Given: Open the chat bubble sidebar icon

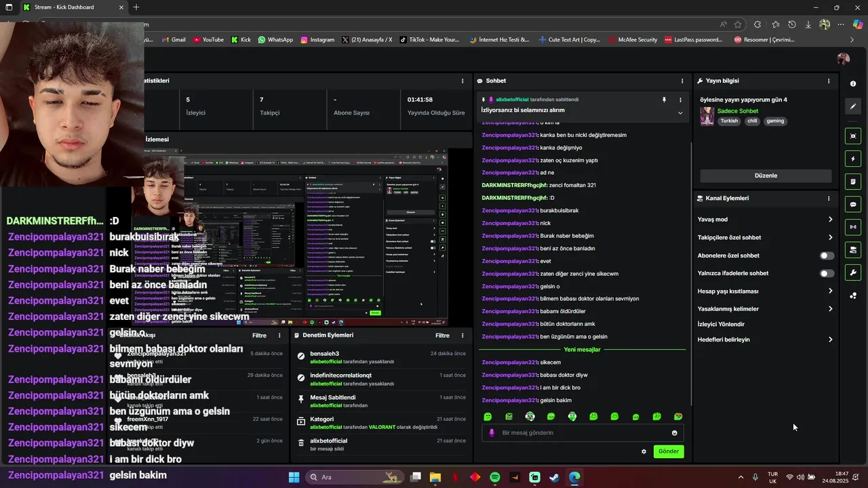Looking at the screenshot, I should 853,205.
